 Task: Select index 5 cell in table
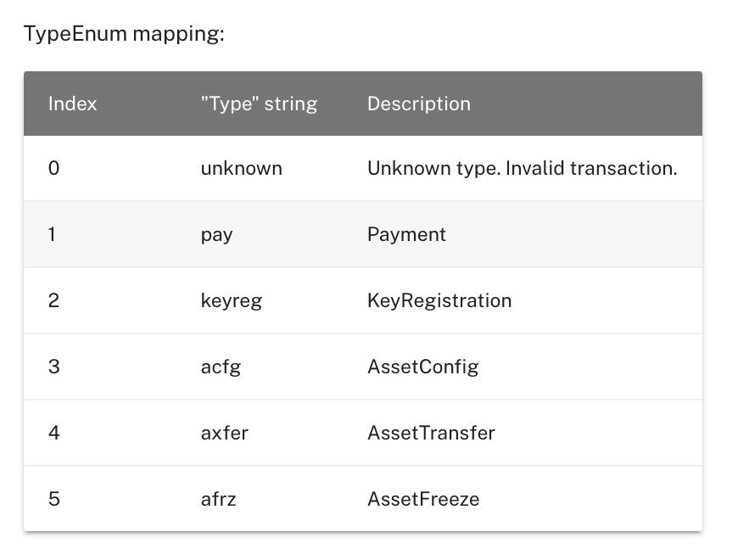pyautogui.click(x=54, y=499)
